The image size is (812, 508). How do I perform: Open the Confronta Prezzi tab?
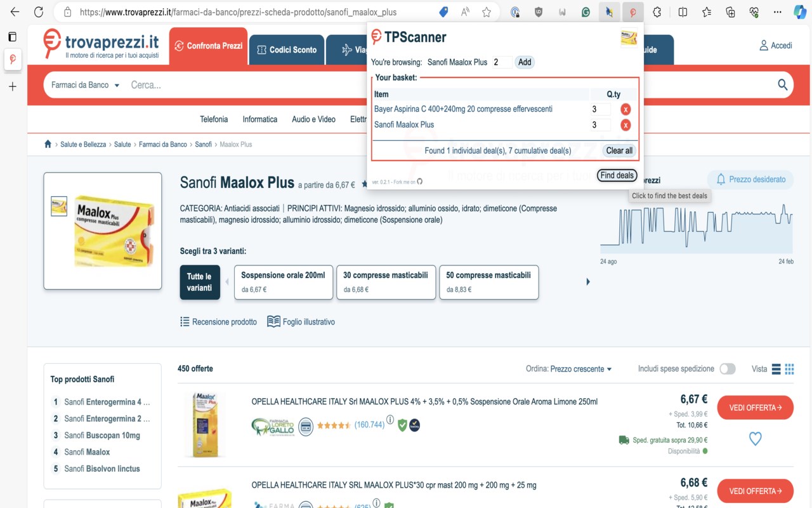(209, 46)
